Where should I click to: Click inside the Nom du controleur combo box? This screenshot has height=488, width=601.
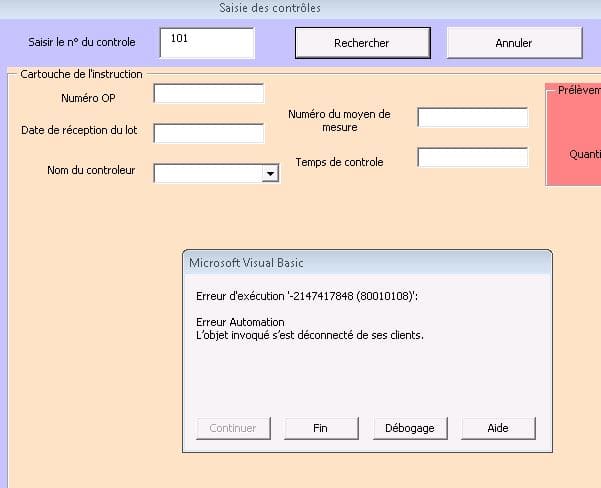pos(206,174)
